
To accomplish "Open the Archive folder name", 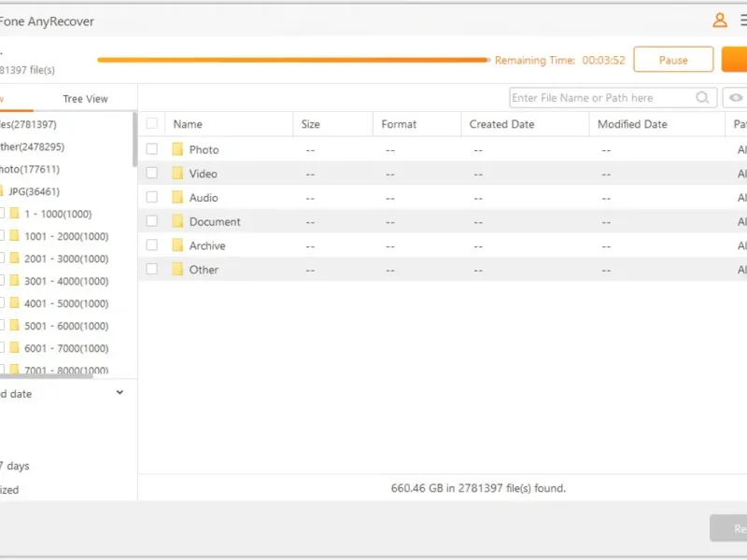I will [207, 245].
